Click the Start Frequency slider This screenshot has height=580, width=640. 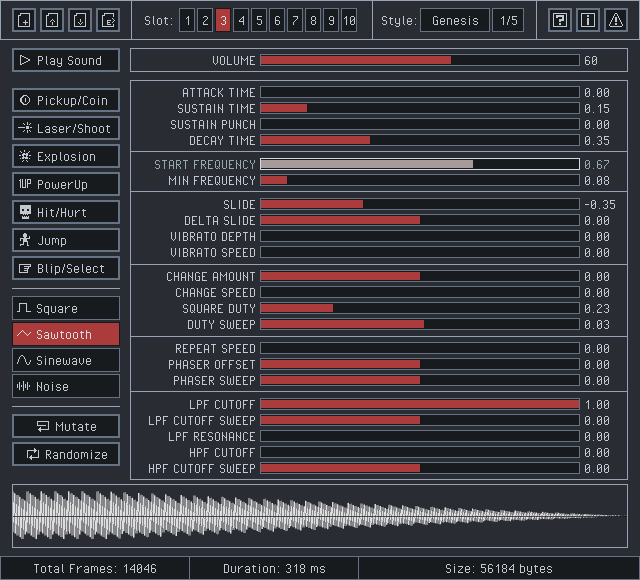[x=420, y=164]
